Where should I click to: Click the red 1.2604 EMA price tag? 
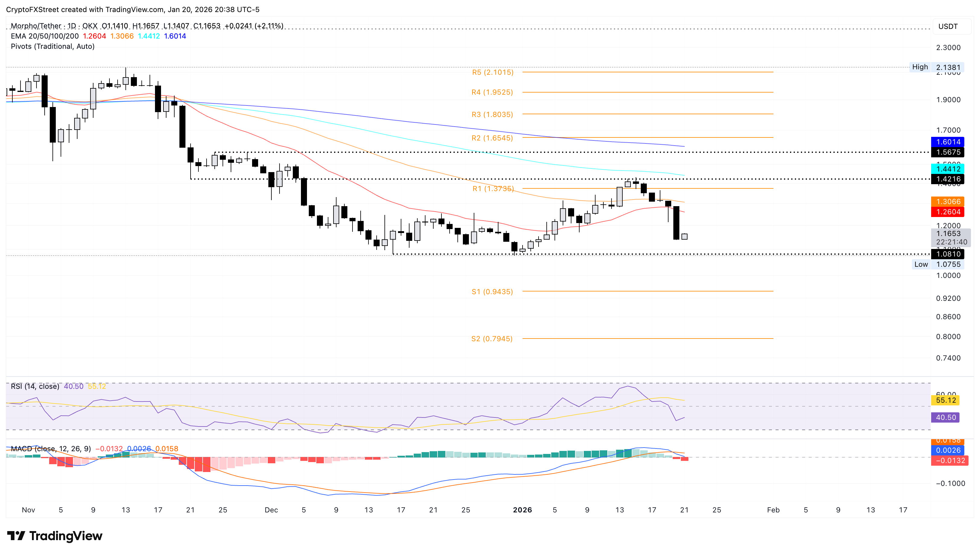(948, 212)
